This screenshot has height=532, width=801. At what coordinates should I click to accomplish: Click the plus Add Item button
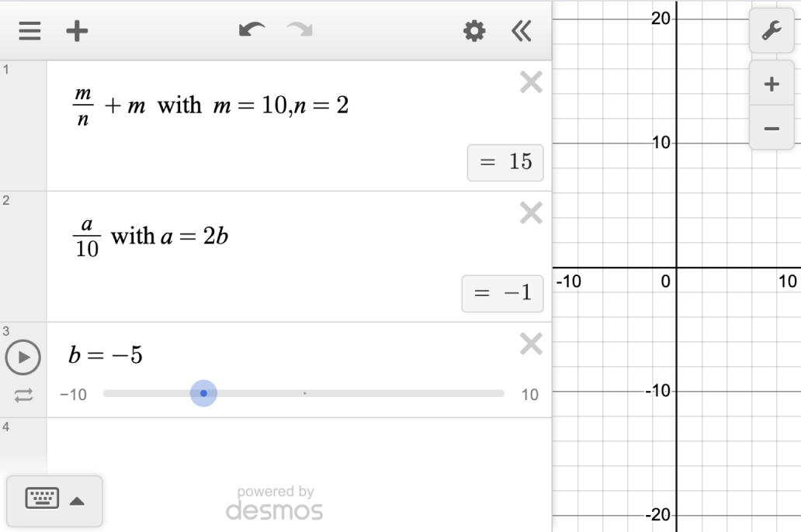pos(76,31)
